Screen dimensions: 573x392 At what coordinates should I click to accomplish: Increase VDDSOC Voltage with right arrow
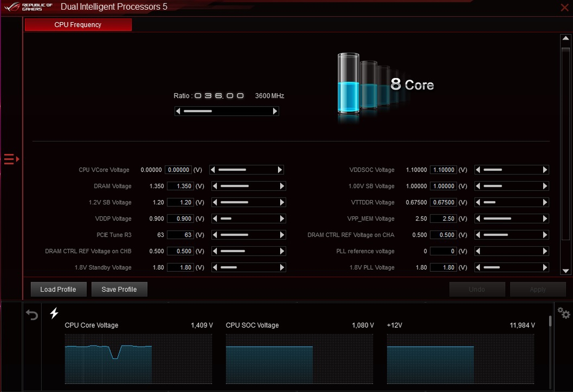pos(545,170)
